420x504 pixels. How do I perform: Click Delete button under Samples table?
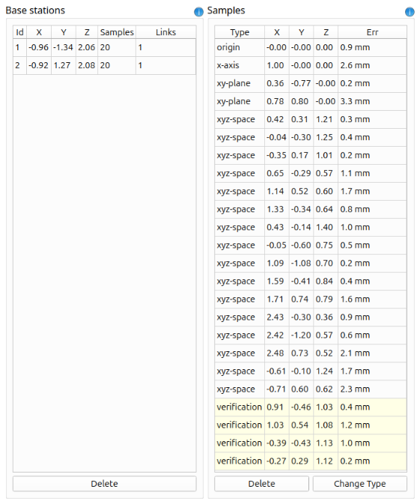[x=261, y=484]
